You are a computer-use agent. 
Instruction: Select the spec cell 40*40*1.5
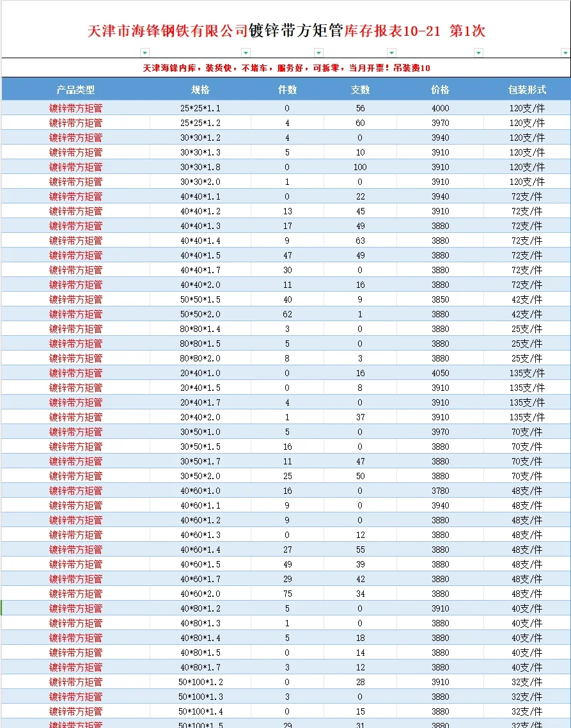tap(200, 255)
